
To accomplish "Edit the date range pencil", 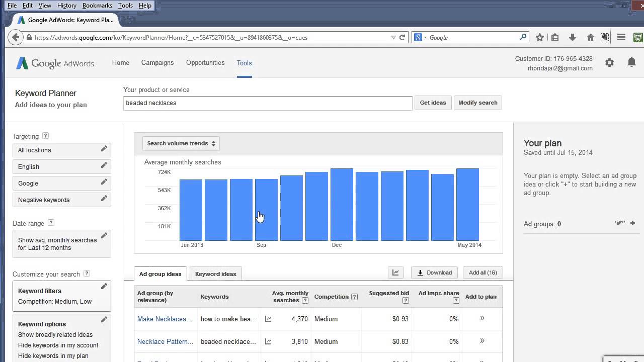I will [x=104, y=236].
